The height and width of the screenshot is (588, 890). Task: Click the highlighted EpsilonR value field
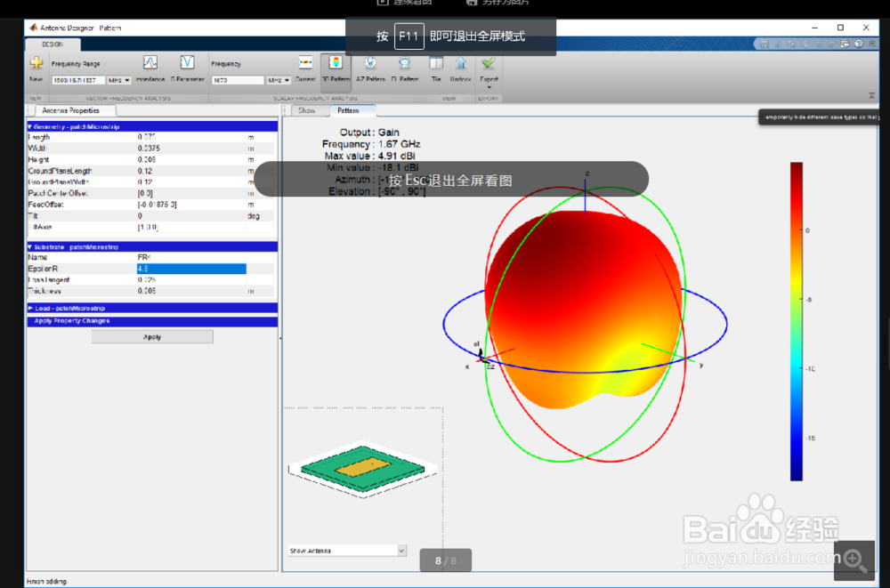click(x=191, y=269)
